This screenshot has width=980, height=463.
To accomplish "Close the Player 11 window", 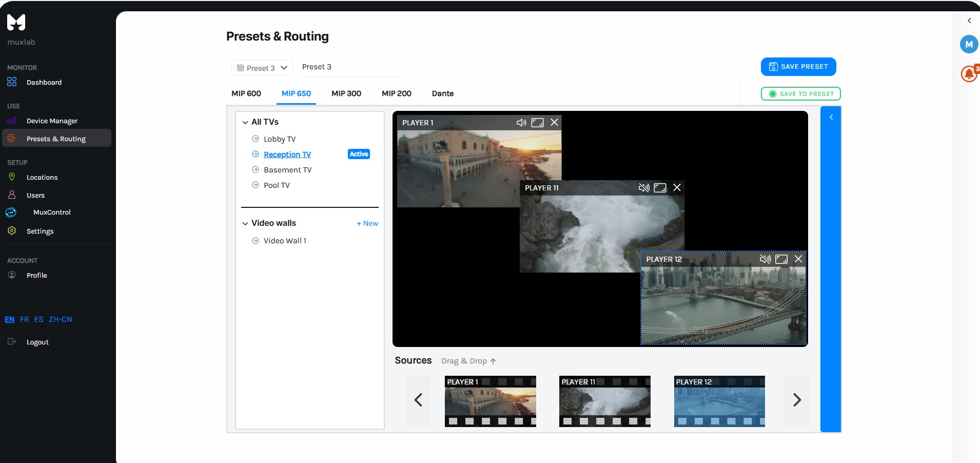I will pos(677,188).
